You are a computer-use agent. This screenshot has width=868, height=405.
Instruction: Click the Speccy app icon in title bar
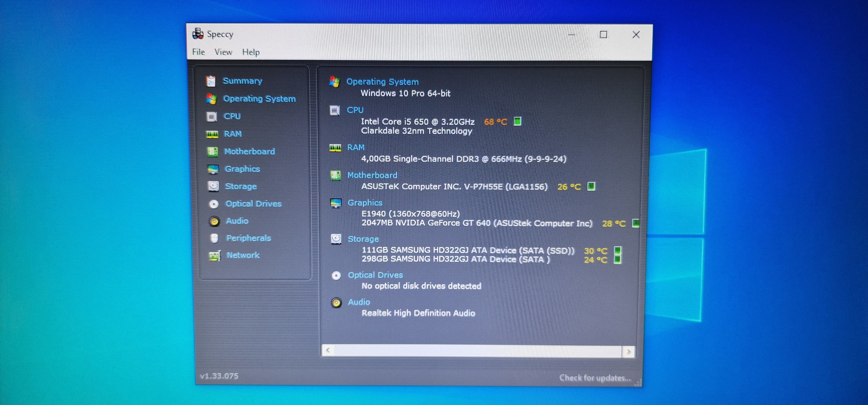pyautogui.click(x=198, y=34)
